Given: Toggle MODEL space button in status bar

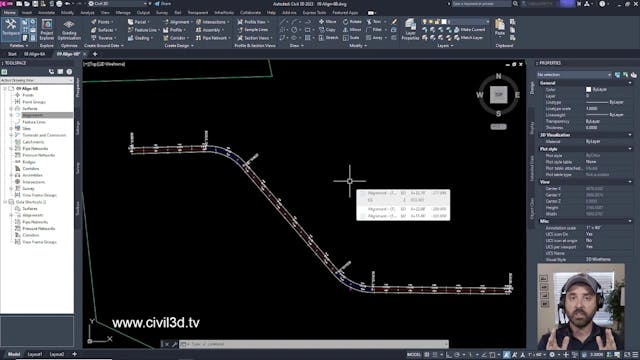Looking at the screenshot, I should tap(413, 355).
